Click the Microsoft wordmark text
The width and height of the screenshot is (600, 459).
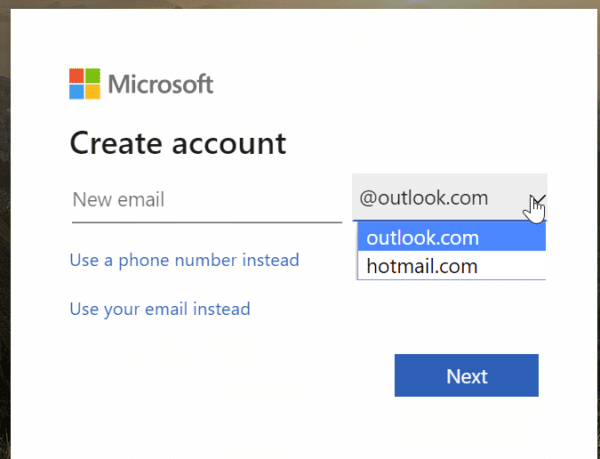[x=160, y=84]
